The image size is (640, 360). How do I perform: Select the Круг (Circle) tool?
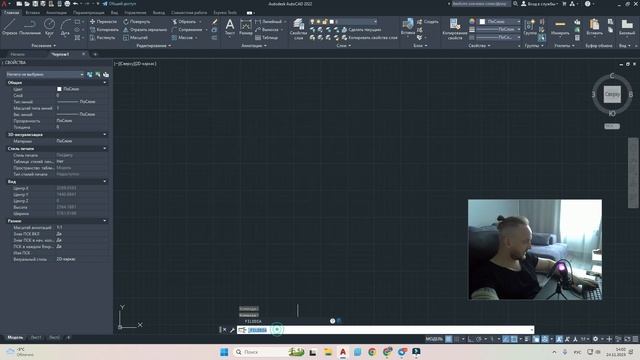pos(49,27)
